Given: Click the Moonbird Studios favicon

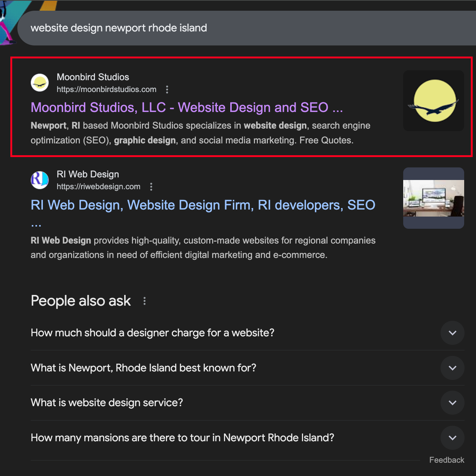Looking at the screenshot, I should point(40,82).
